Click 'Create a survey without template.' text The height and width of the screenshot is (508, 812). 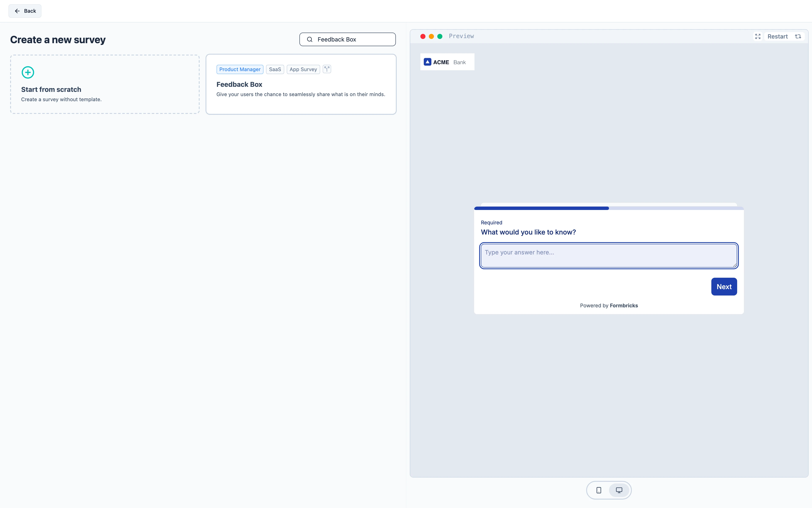61,99
